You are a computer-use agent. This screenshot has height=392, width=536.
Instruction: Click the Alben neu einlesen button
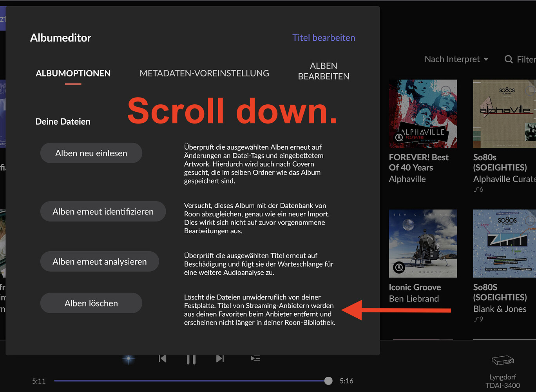91,153
